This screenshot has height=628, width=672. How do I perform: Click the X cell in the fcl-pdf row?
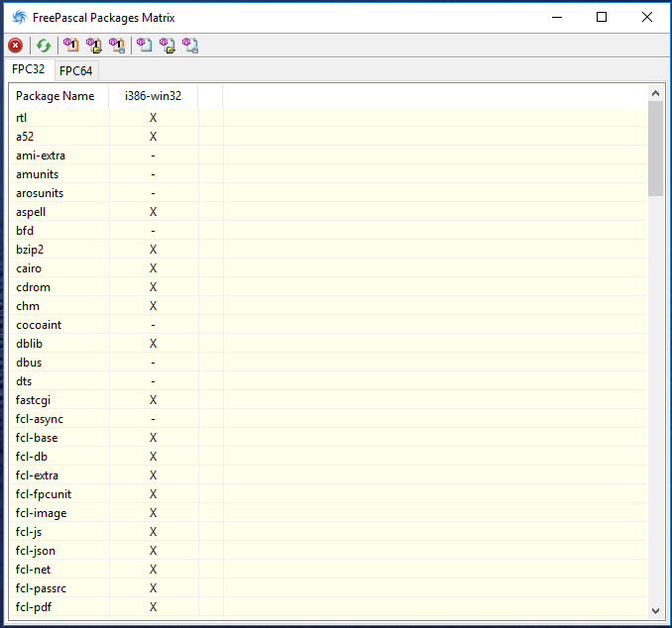153,608
